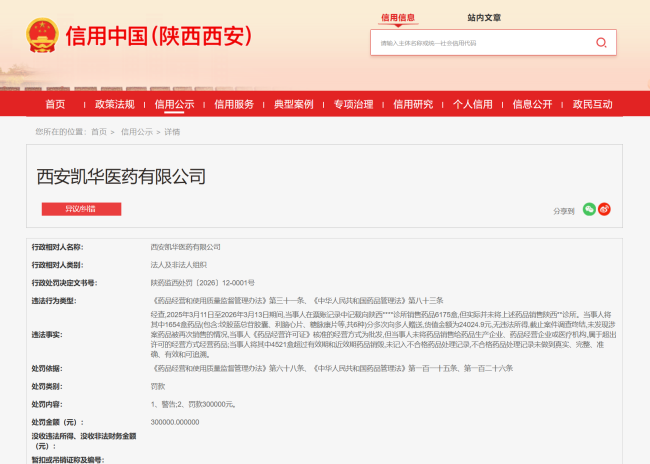The width and height of the screenshot is (650, 464).
Task: Select the 信用信息 search tab
Action: (x=398, y=18)
